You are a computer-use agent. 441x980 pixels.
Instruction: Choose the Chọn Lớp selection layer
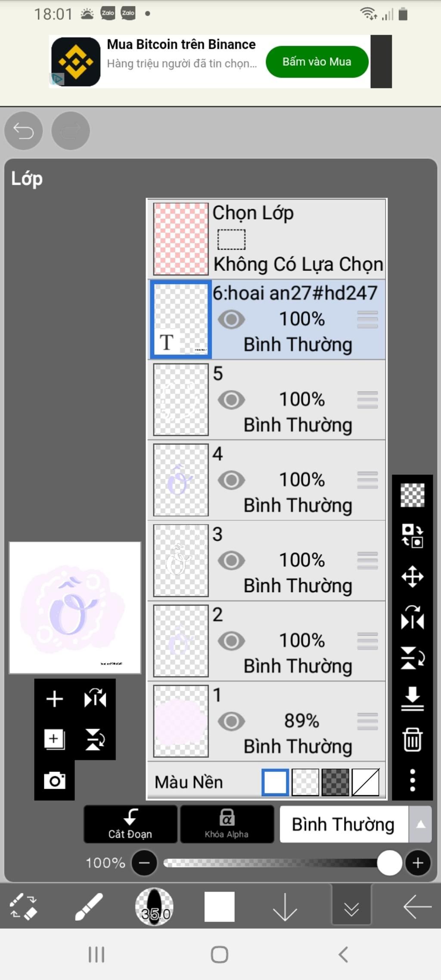point(267,239)
